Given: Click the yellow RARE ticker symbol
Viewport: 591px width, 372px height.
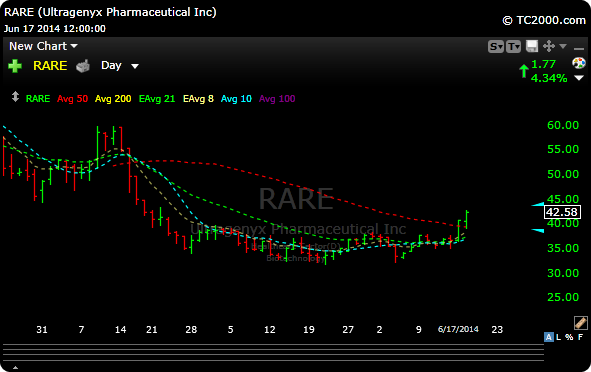Looking at the screenshot, I should click(x=50, y=66).
